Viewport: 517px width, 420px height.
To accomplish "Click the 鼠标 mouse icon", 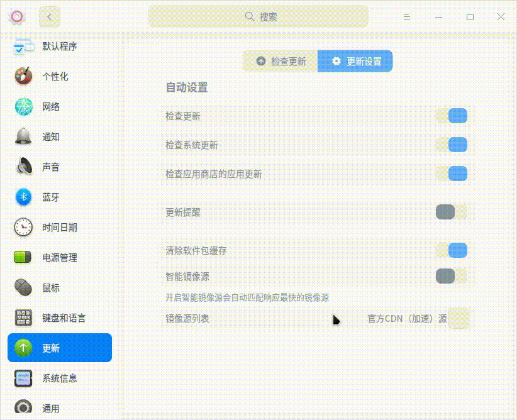I will coord(23,287).
